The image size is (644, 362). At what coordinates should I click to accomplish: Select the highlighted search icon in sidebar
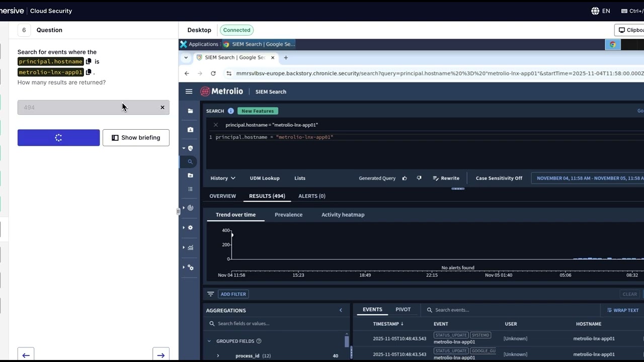click(190, 162)
